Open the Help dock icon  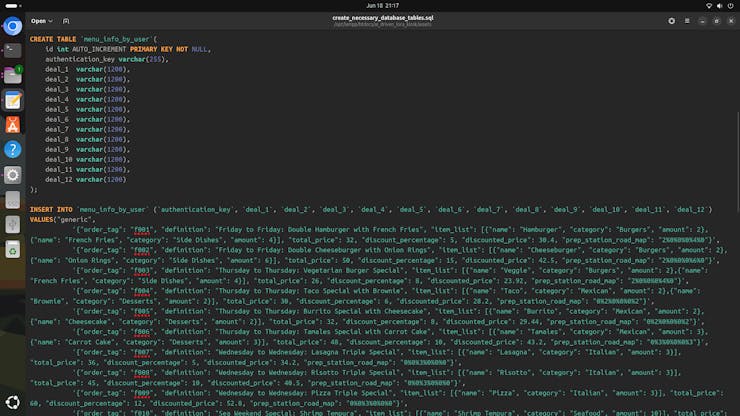13,150
